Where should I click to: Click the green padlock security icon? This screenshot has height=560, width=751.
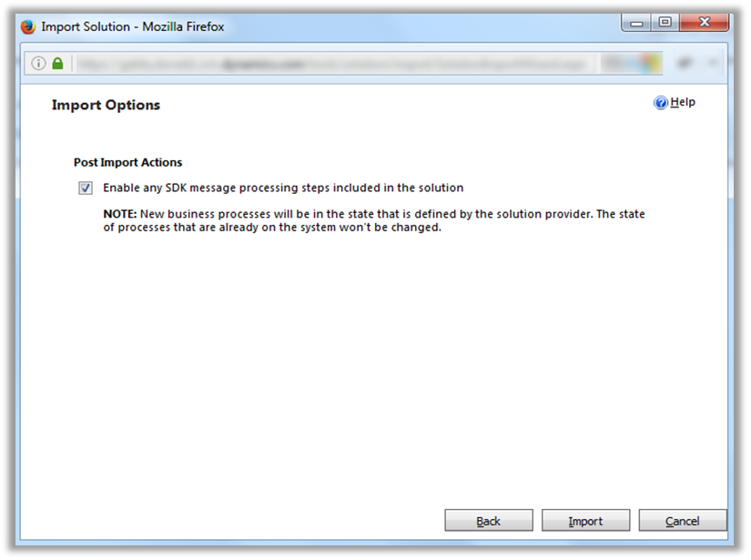click(x=57, y=64)
